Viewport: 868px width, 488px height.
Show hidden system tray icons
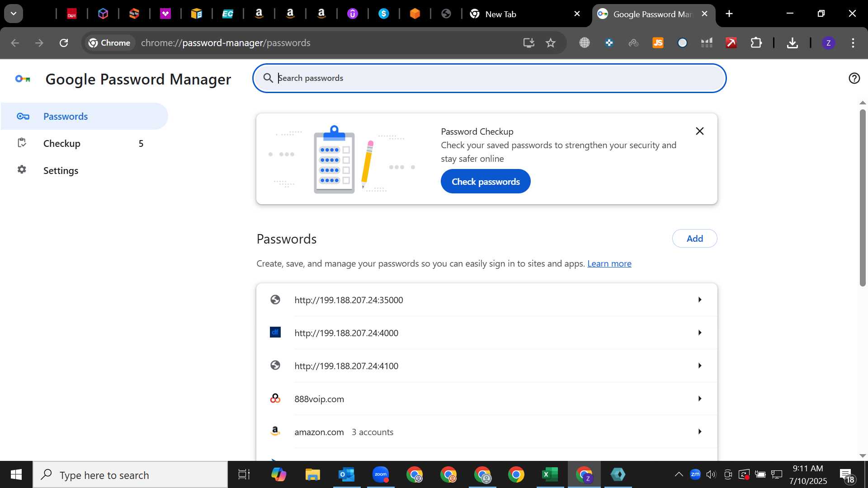pos(679,474)
